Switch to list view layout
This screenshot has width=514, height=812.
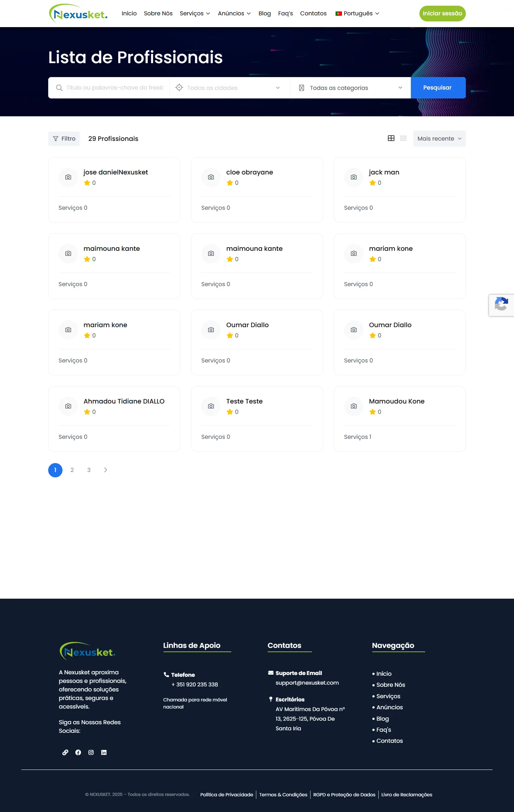coord(403,138)
